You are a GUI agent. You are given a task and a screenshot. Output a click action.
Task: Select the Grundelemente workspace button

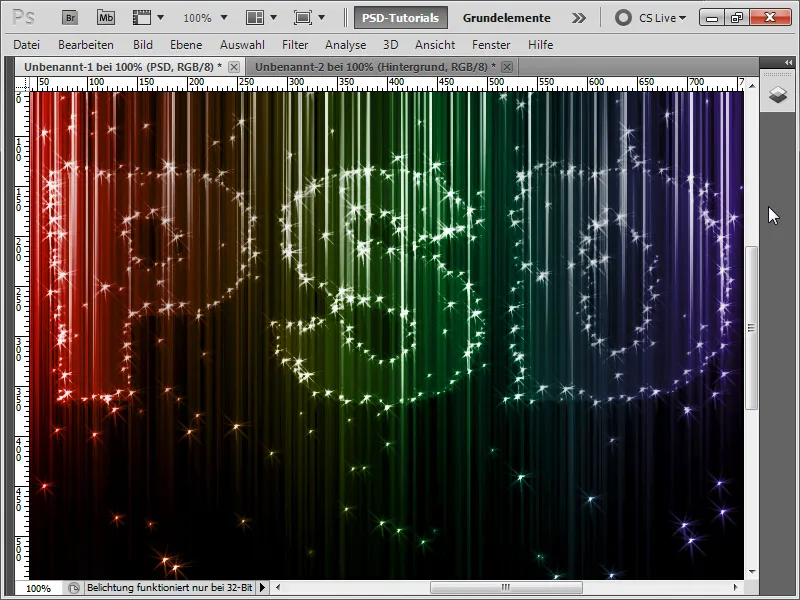point(506,18)
